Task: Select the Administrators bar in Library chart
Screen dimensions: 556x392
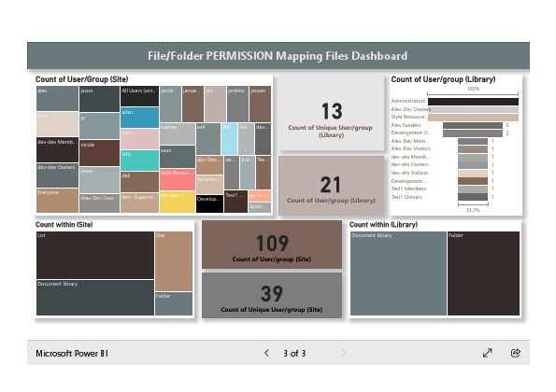Action: 473,102
